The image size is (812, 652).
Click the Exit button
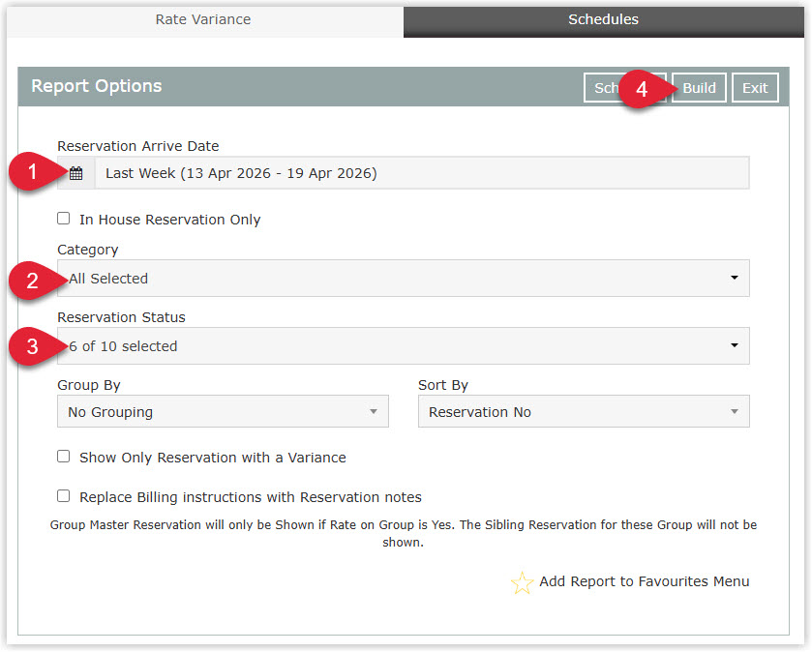coord(755,88)
